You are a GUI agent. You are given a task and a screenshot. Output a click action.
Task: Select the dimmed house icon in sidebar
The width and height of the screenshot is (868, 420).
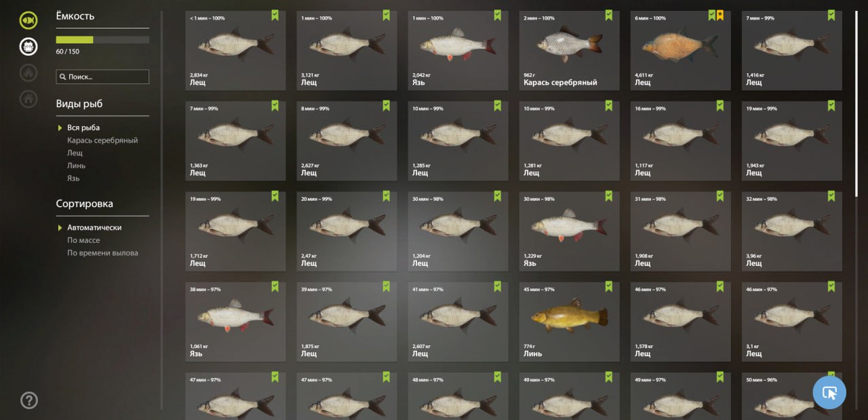point(28,98)
